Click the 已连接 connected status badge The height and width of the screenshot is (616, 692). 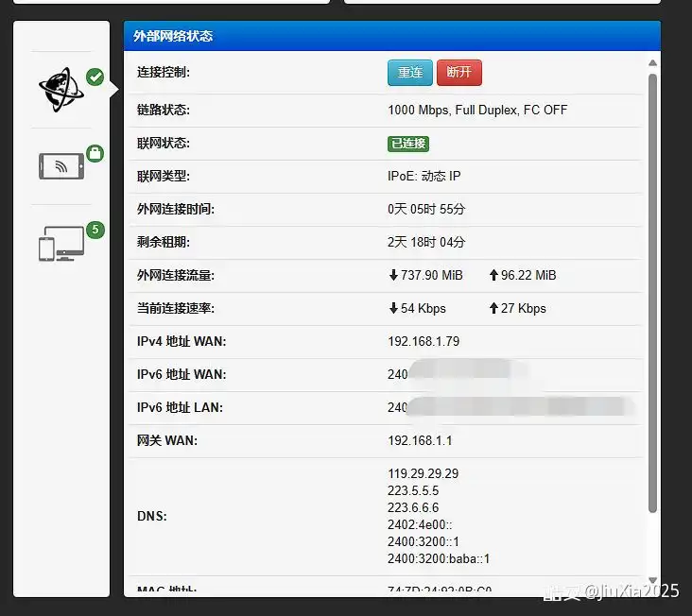(x=408, y=144)
